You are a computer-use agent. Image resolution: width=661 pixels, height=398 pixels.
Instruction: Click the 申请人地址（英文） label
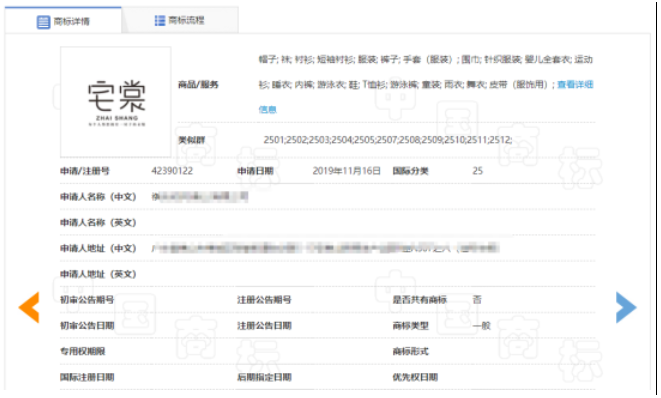point(98,274)
